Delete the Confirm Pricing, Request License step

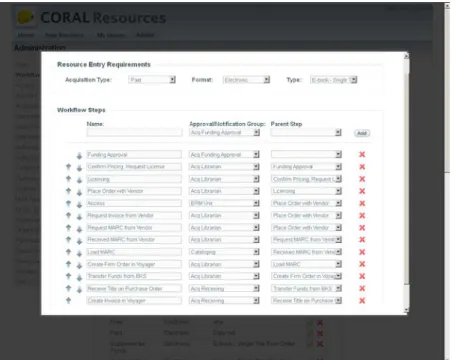click(362, 167)
